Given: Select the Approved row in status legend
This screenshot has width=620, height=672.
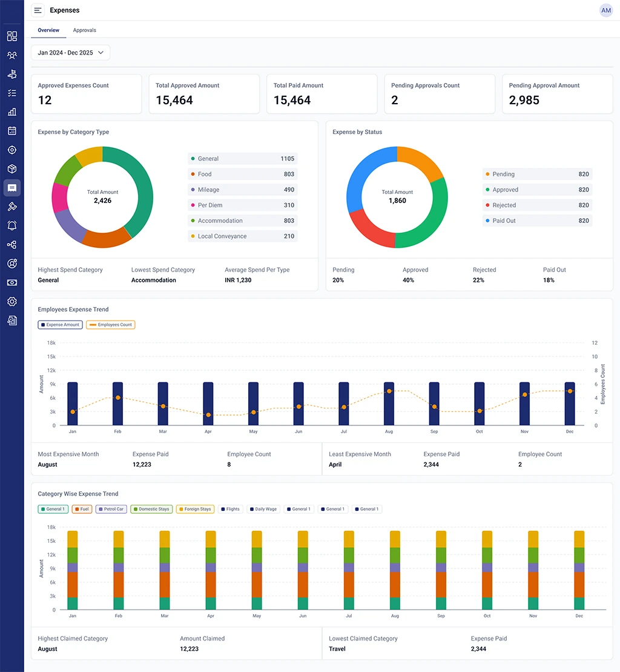Looking at the screenshot, I should click(x=538, y=190).
